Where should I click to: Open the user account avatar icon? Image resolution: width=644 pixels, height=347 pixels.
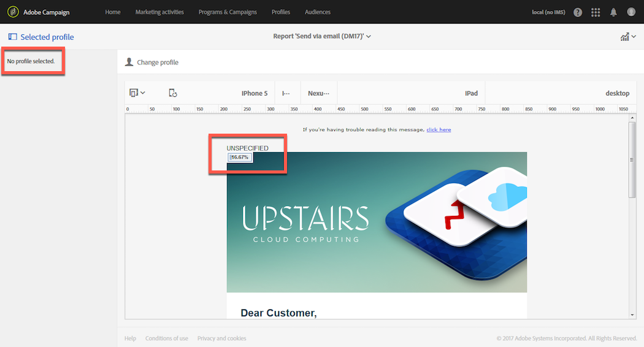[631, 12]
